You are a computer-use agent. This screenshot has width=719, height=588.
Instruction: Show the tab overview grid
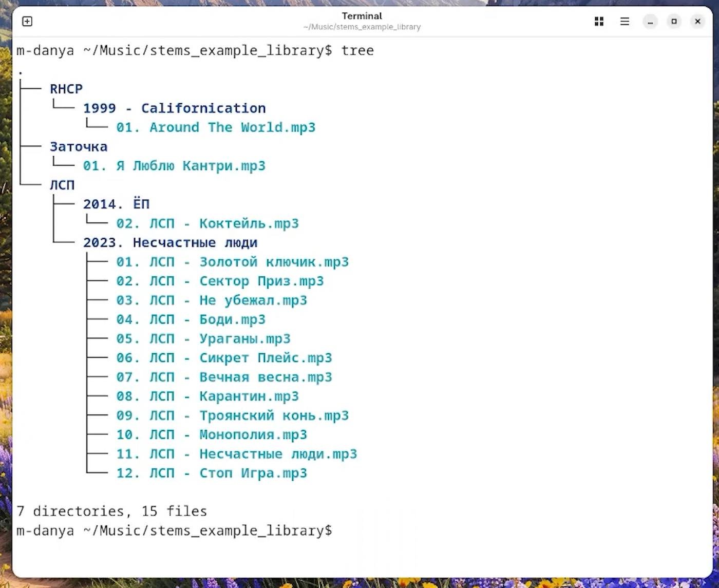pos(599,21)
